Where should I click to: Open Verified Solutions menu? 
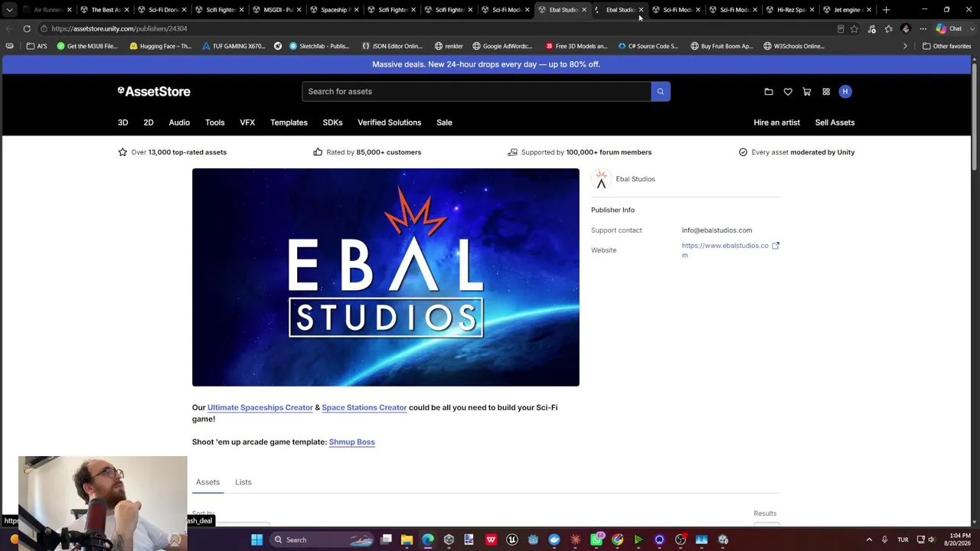tap(389, 122)
